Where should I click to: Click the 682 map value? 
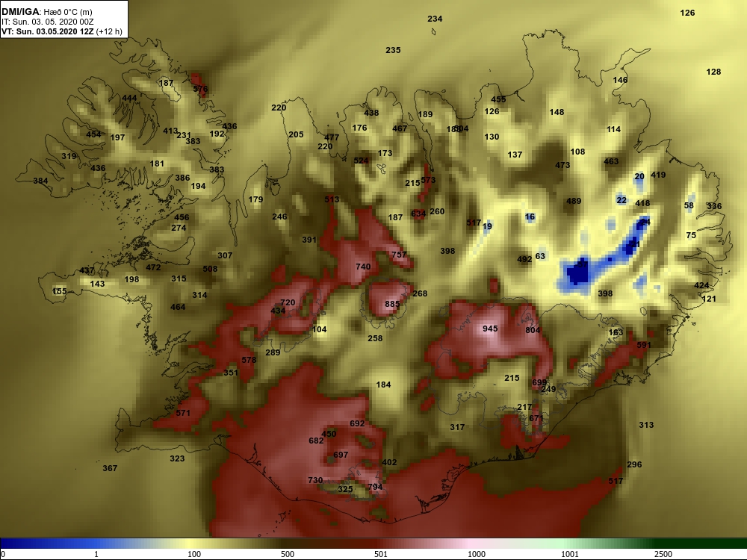pos(316,441)
